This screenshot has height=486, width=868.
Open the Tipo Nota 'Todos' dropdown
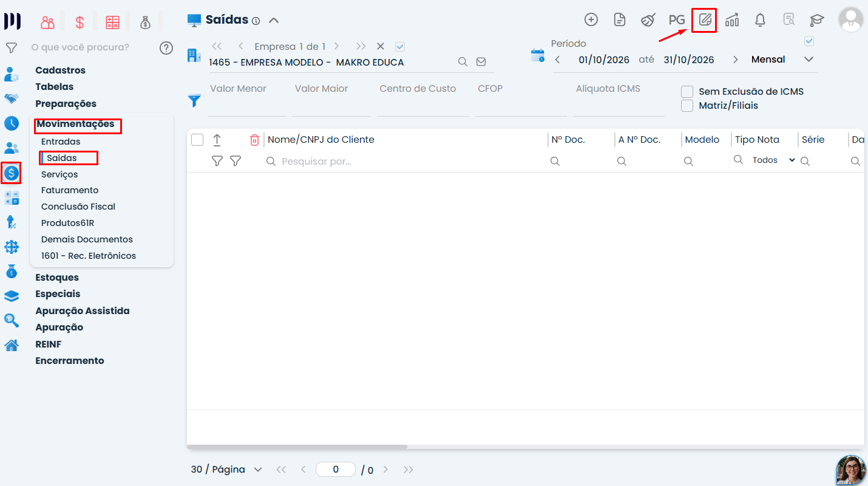774,160
